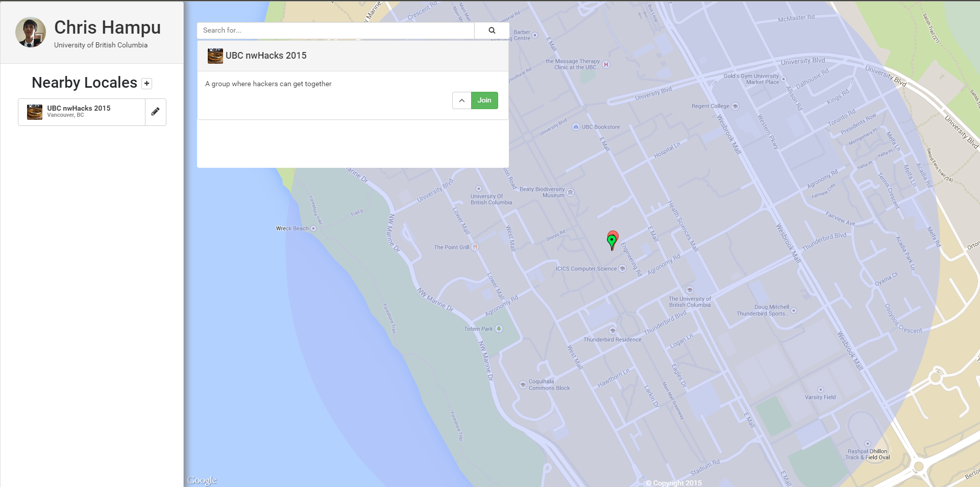Click Chris Hampu's profile photo
The height and width of the screenshot is (487, 980).
[31, 32]
